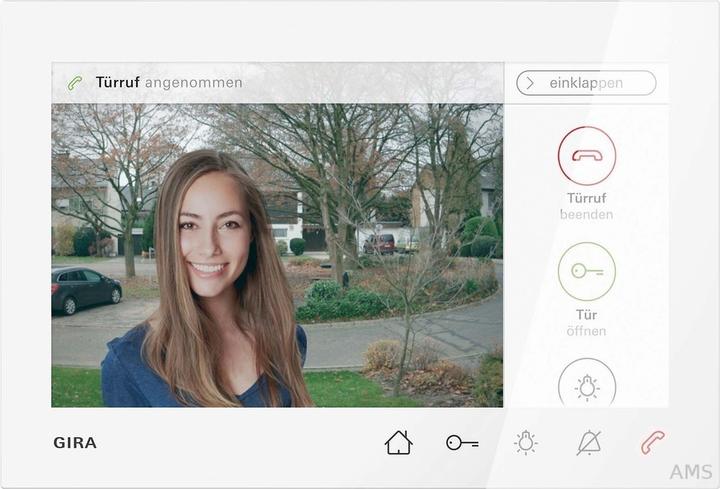This screenshot has height=489, width=720.
Task: End call with red circular hang-up button
Action: tap(586, 155)
